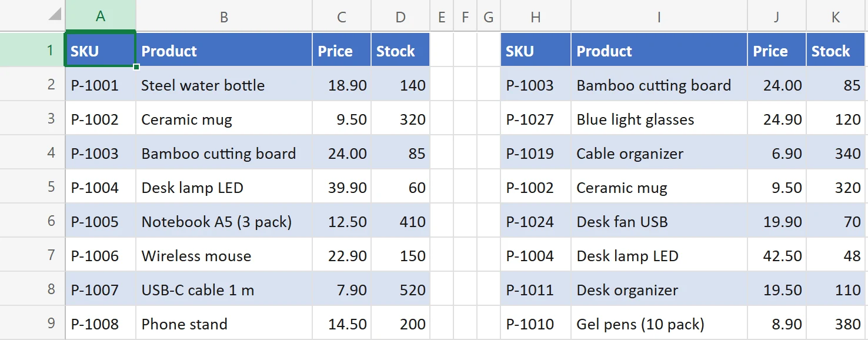The width and height of the screenshot is (868, 340).
Task: Click the stock value 340
Action: [x=836, y=152]
